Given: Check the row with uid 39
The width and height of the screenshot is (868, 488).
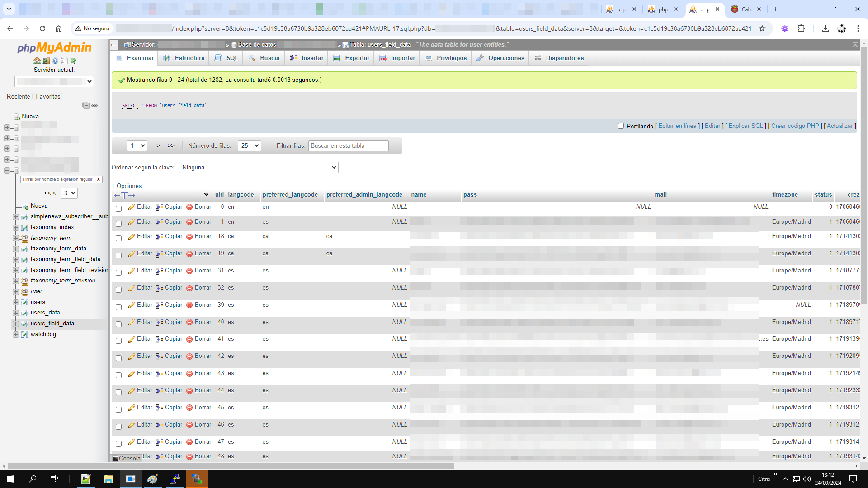Looking at the screenshot, I should [118, 307].
